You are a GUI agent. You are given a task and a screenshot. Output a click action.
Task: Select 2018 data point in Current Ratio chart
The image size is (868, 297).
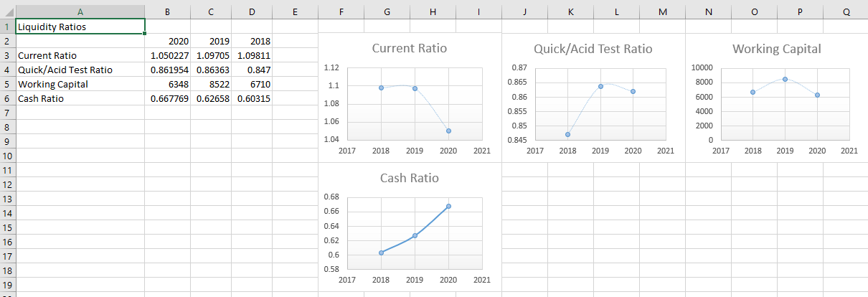(x=381, y=88)
